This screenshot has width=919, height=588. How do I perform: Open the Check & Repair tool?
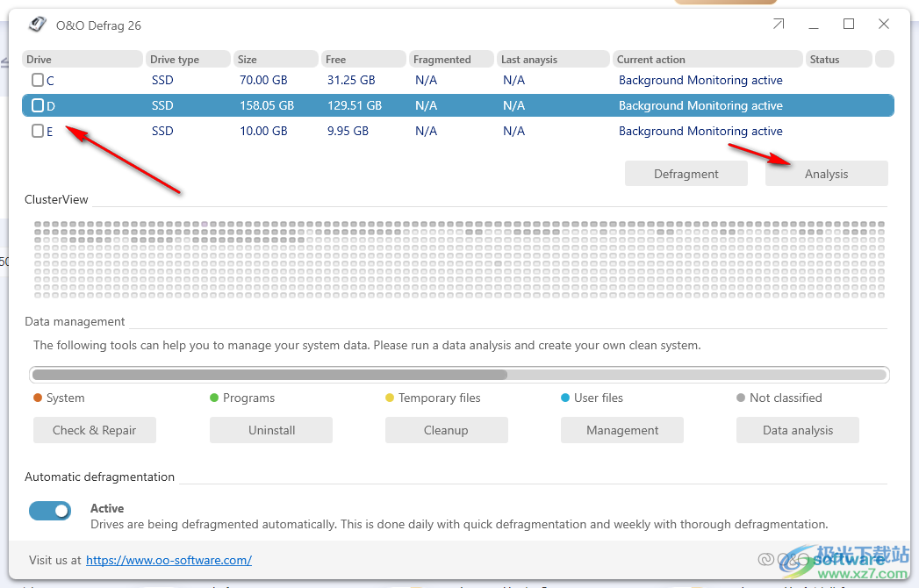click(x=95, y=430)
